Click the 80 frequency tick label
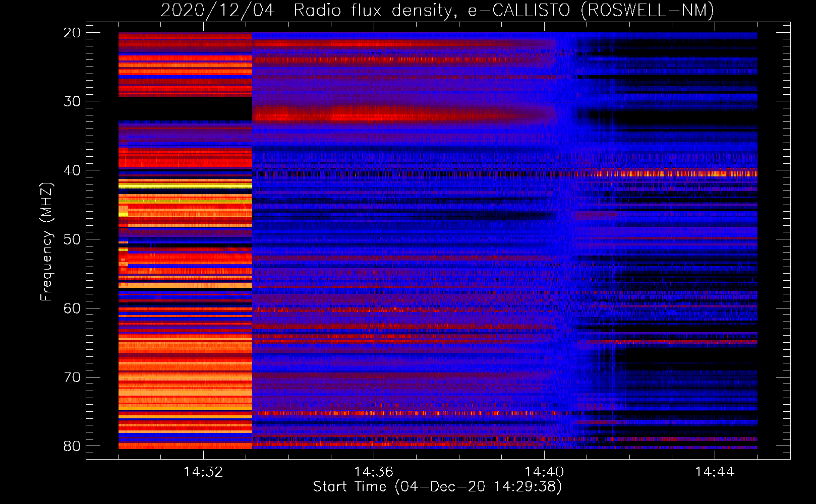This screenshot has height=504, width=816. click(x=72, y=446)
